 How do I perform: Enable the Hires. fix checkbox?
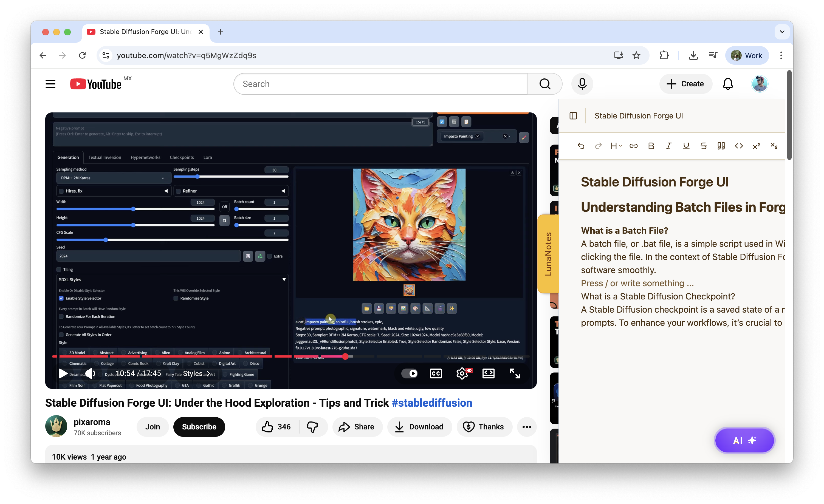(x=61, y=191)
